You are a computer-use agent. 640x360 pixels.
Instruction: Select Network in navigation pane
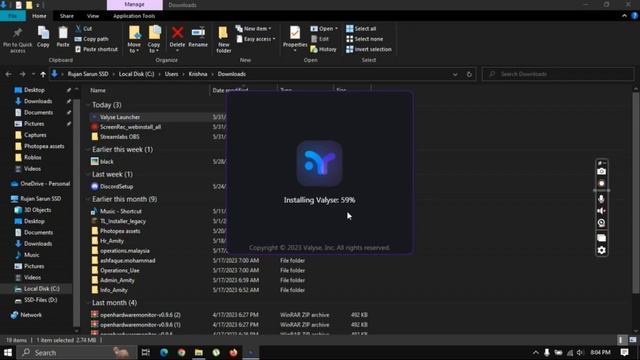31,315
